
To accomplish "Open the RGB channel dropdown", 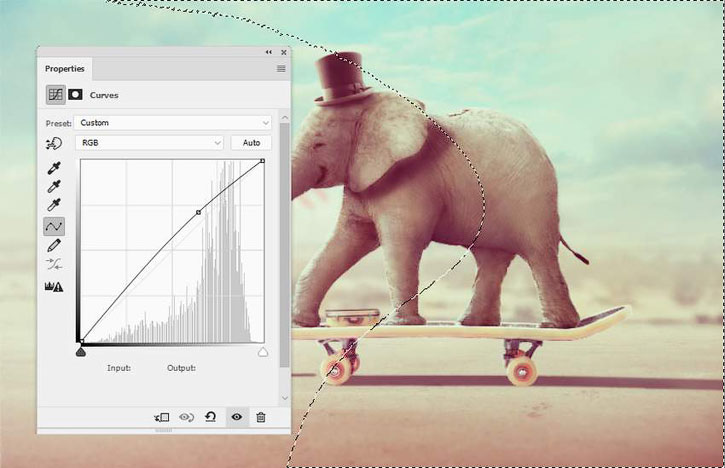I will pos(149,143).
